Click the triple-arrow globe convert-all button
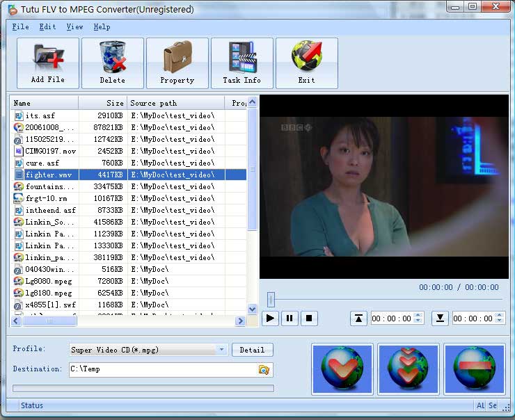The height and width of the screenshot is (420, 515). pos(409,369)
